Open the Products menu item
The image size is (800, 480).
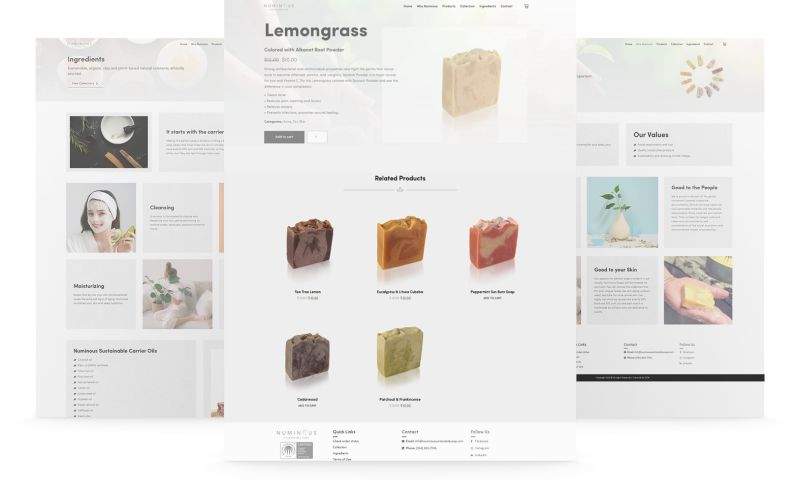click(x=448, y=6)
